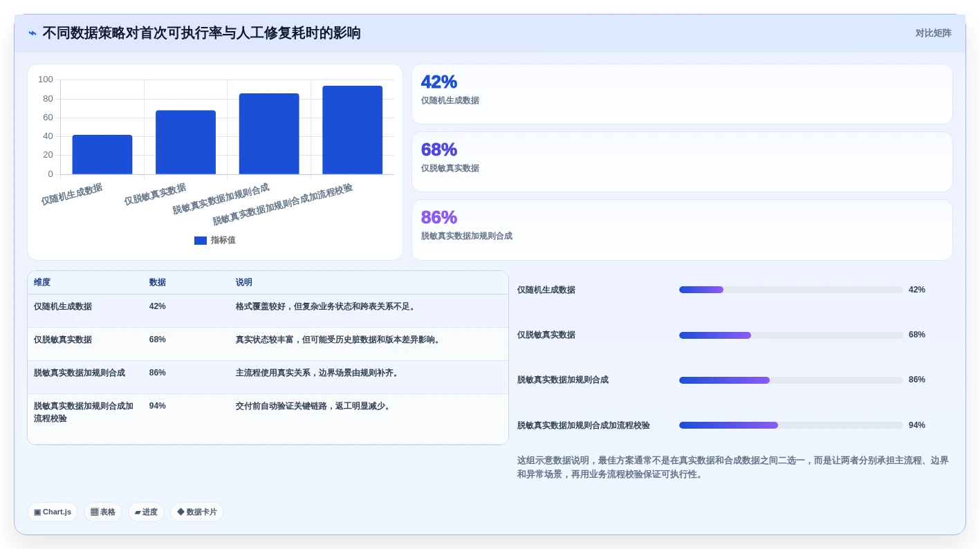Select the 86% data card

pyautogui.click(x=682, y=230)
